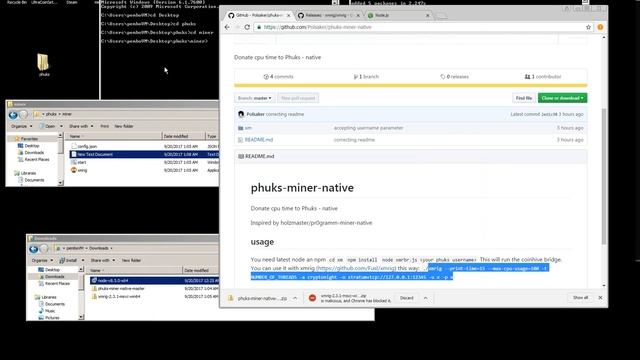Open Music in the Downloads window sidebar
The width and height of the screenshot is (640, 360).
click(x=50, y=311)
